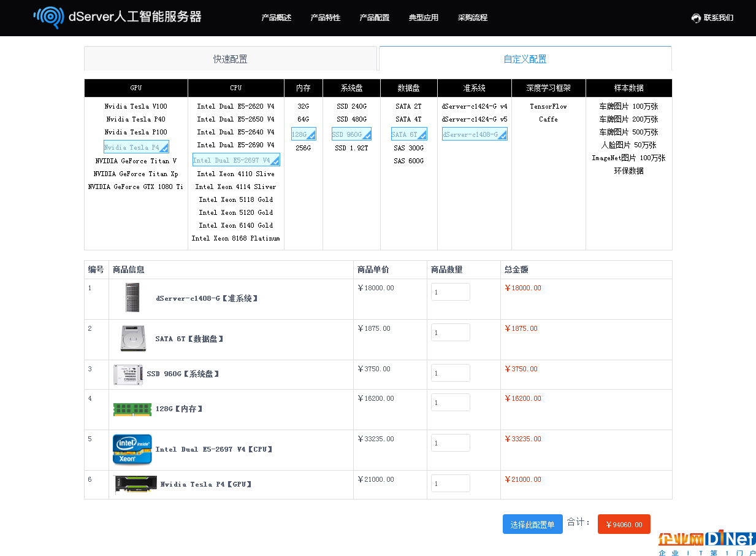Select NVIDIA GeForce Titan Xp option
756x556 pixels.
136,174
